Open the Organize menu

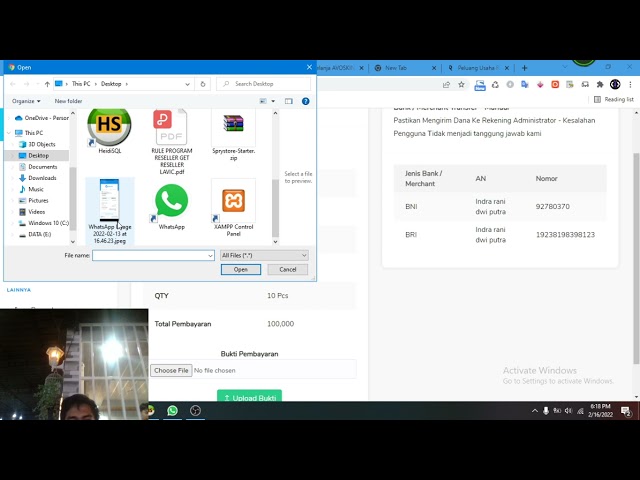(x=26, y=101)
